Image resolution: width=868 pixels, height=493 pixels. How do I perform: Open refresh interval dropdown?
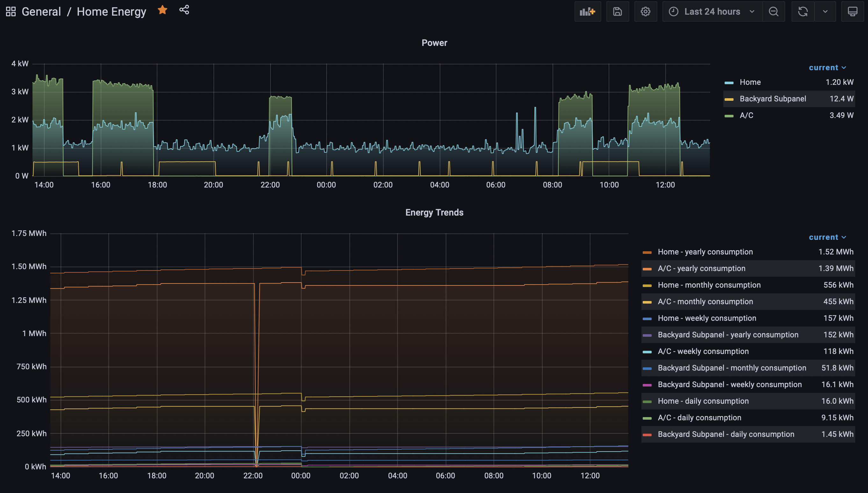pos(825,11)
